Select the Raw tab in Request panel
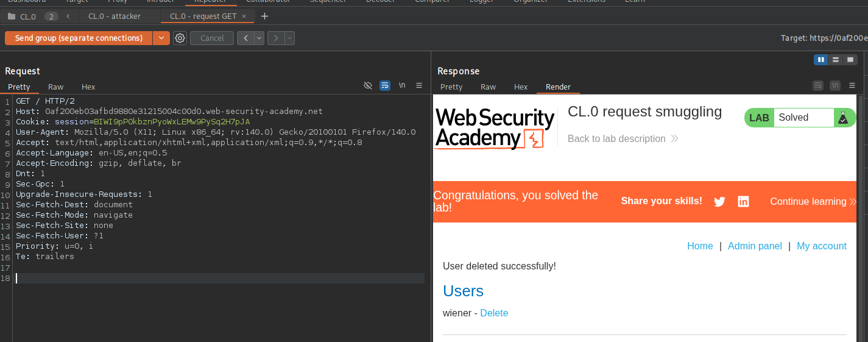Viewport: 868px width, 342px height. (56, 87)
